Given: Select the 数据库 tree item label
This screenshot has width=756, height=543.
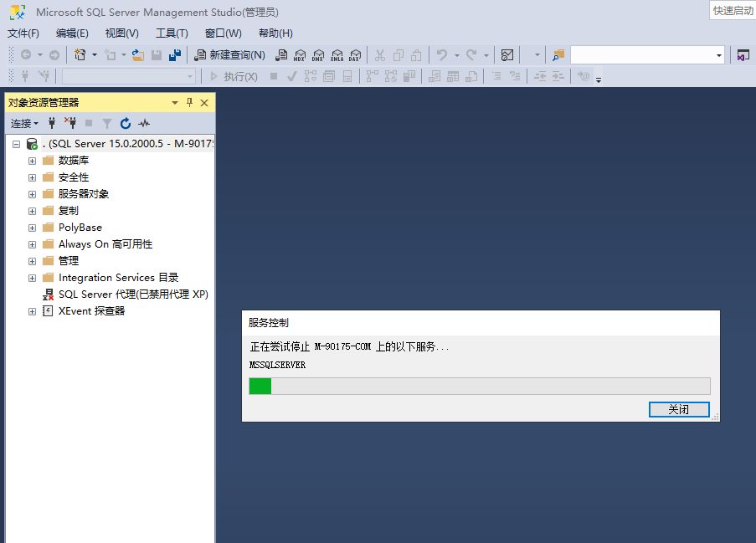Looking at the screenshot, I should 74,161.
